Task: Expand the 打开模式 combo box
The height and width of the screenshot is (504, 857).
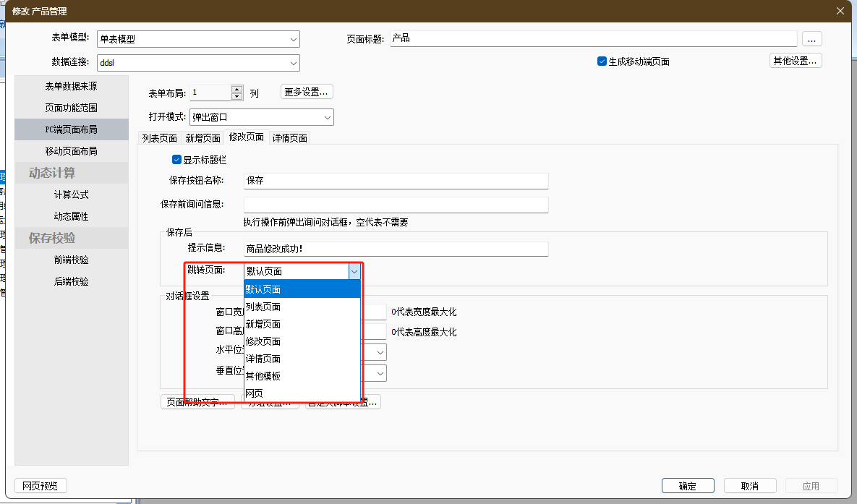Action: [328, 117]
